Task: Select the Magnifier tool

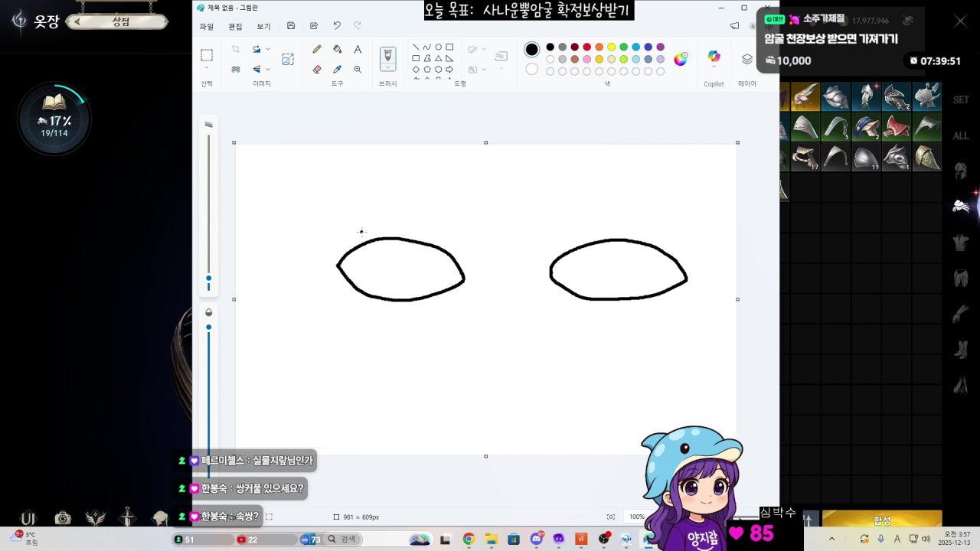Action: point(358,69)
